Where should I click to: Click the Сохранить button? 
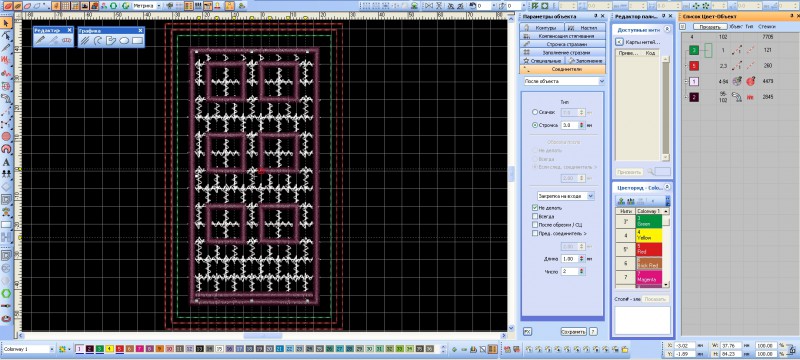(x=573, y=331)
